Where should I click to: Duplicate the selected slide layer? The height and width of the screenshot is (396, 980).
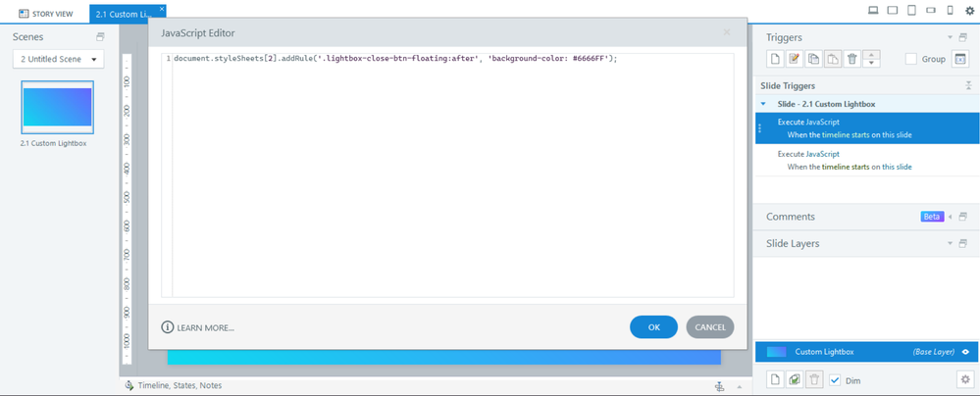(795, 379)
